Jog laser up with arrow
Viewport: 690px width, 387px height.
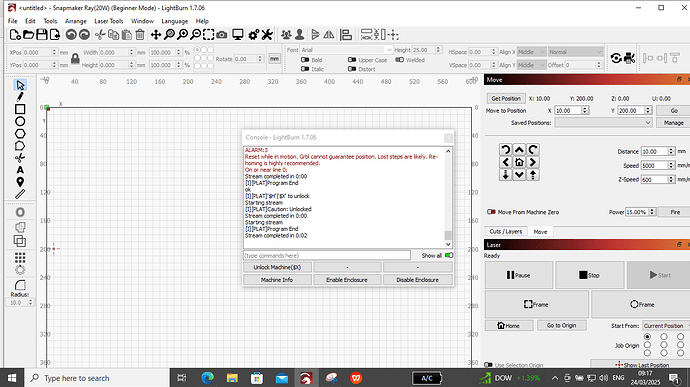pos(519,149)
